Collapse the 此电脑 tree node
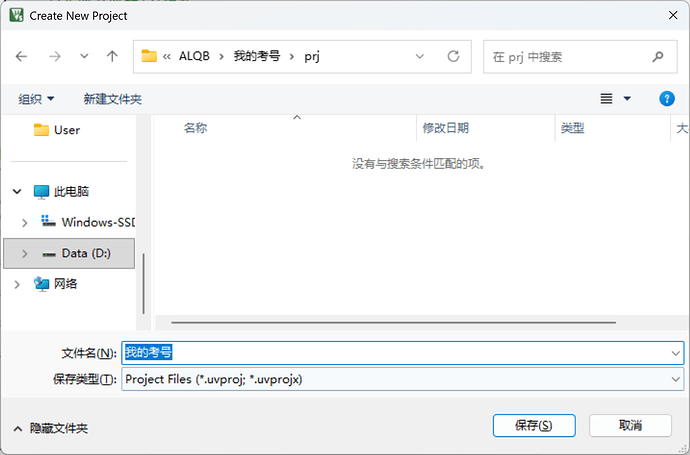 click(x=17, y=191)
